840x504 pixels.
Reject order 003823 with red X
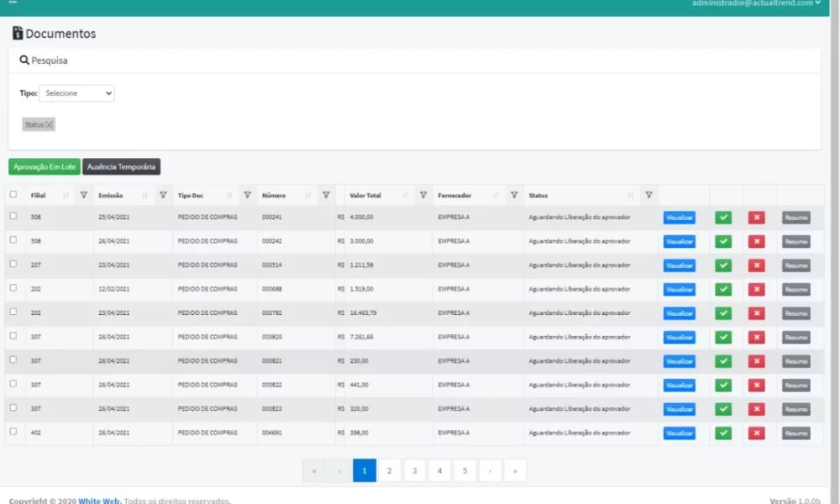click(x=757, y=409)
